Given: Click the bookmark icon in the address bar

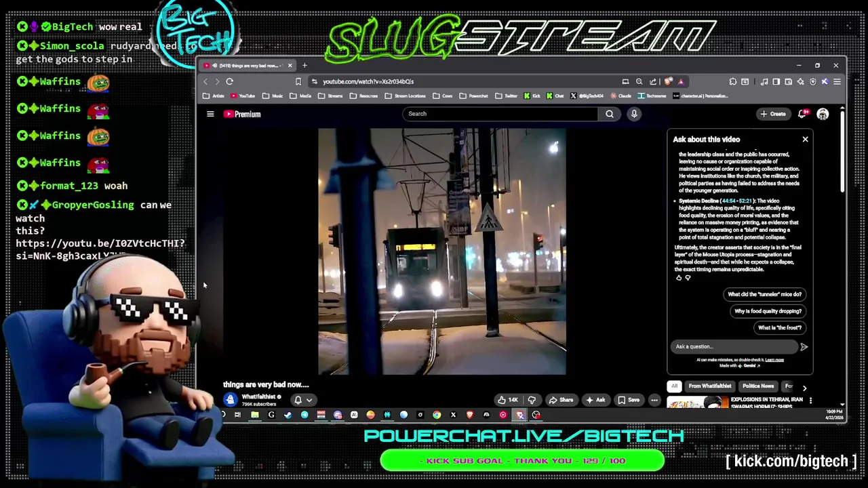Looking at the screenshot, I should (x=298, y=81).
